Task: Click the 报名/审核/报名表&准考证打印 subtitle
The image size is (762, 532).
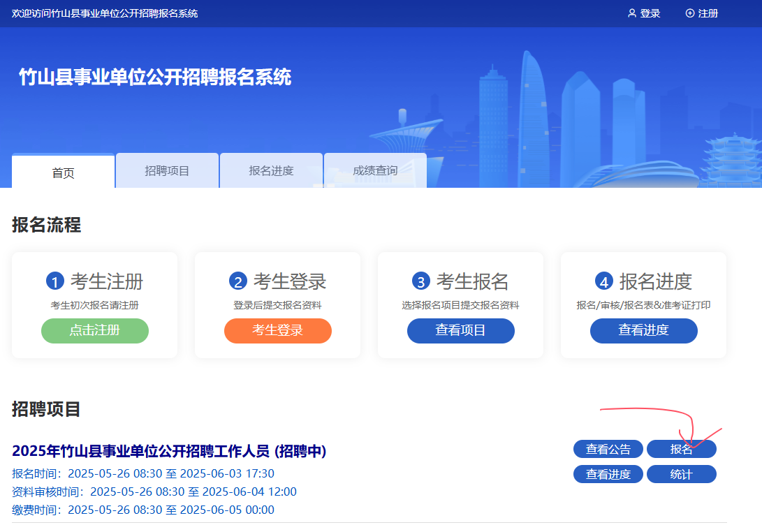Action: coord(643,305)
